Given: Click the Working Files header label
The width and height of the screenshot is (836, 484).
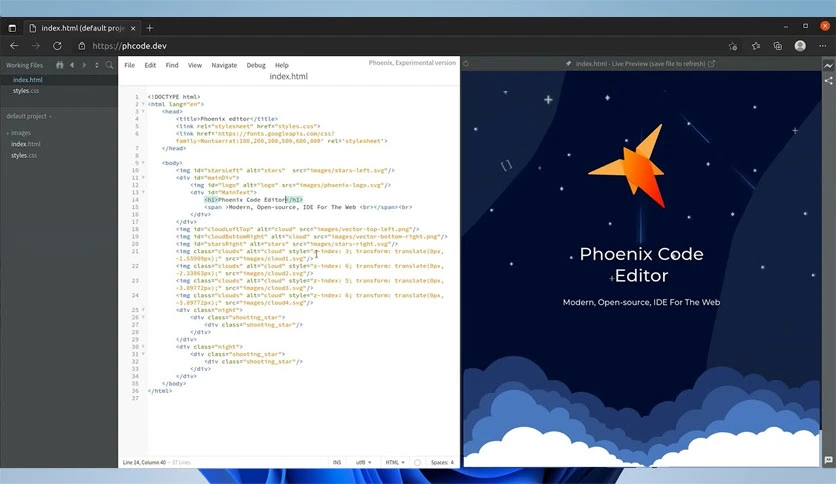Looking at the screenshot, I should point(24,65).
